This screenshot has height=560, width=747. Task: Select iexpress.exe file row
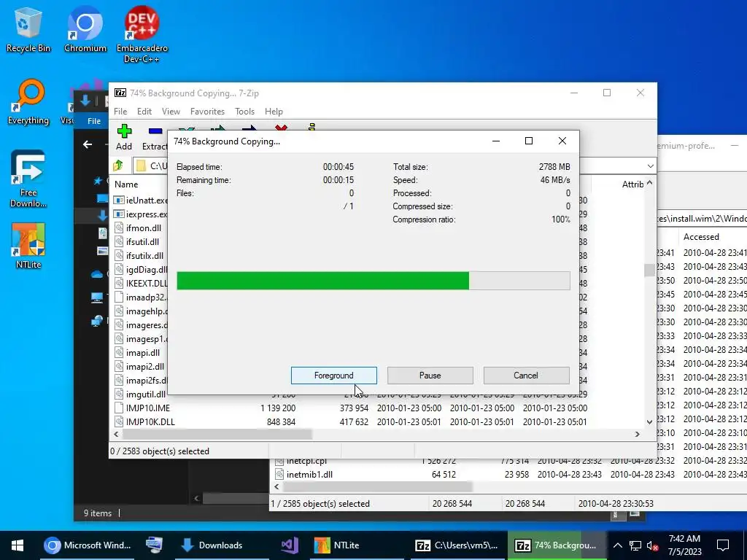point(141,214)
